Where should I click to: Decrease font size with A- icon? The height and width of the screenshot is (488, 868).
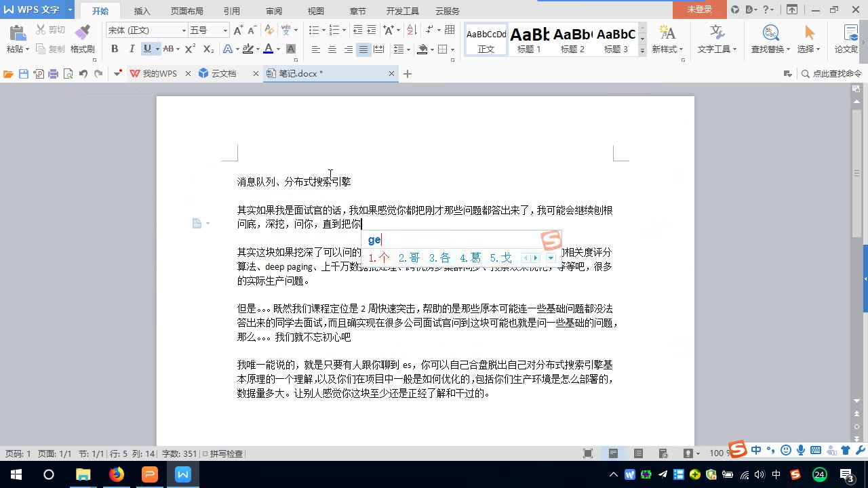(x=252, y=30)
